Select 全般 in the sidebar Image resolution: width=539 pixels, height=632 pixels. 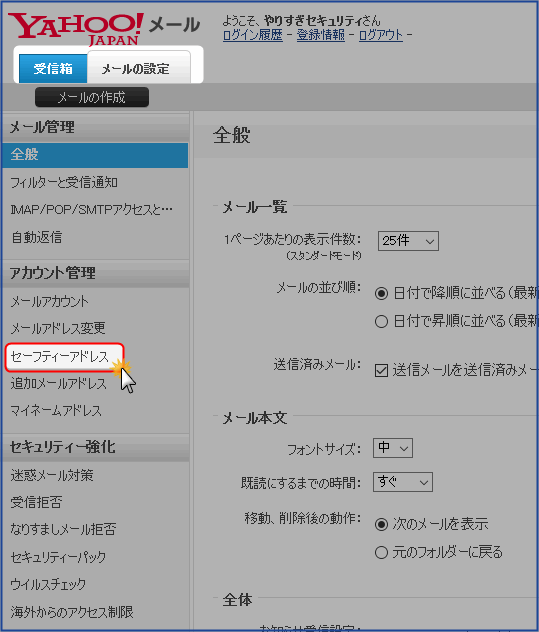point(95,155)
